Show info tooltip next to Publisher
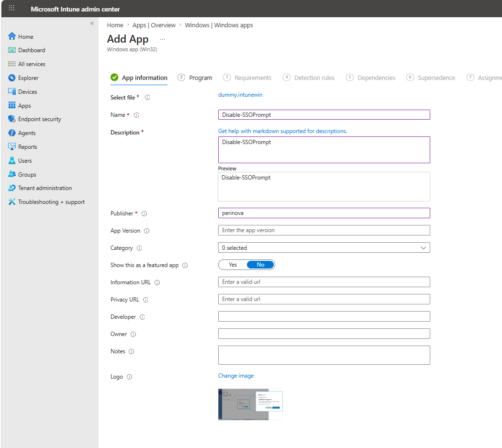This screenshot has width=502, height=448. click(x=145, y=213)
